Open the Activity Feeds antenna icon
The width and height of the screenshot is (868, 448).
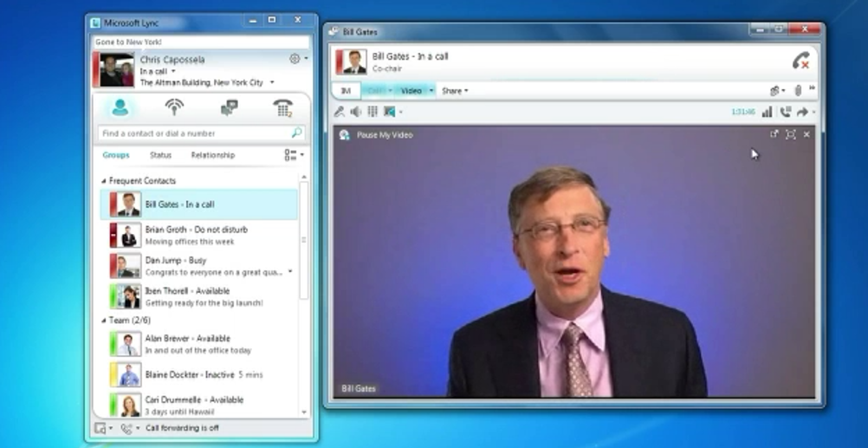click(x=174, y=107)
